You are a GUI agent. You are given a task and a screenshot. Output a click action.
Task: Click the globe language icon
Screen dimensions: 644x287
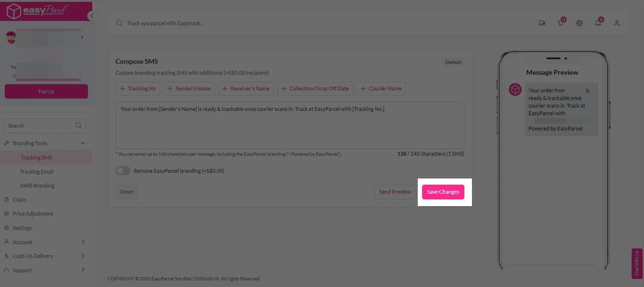click(579, 23)
